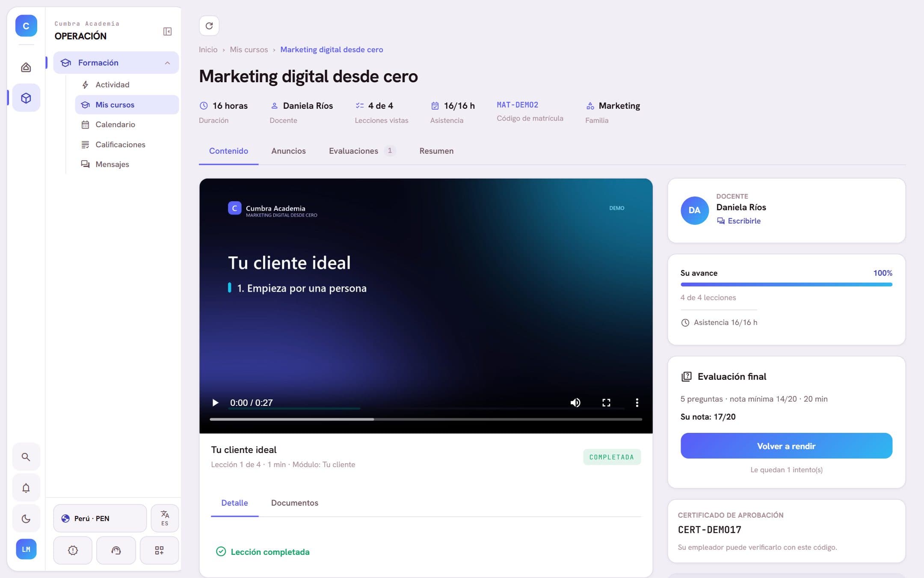Switch to the Evaluaciones tab

(x=362, y=151)
